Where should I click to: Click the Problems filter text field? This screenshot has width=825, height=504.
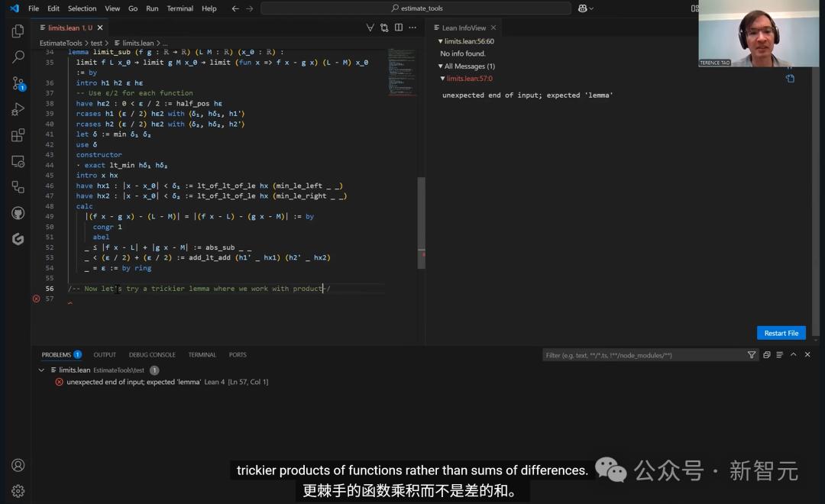[x=642, y=355]
